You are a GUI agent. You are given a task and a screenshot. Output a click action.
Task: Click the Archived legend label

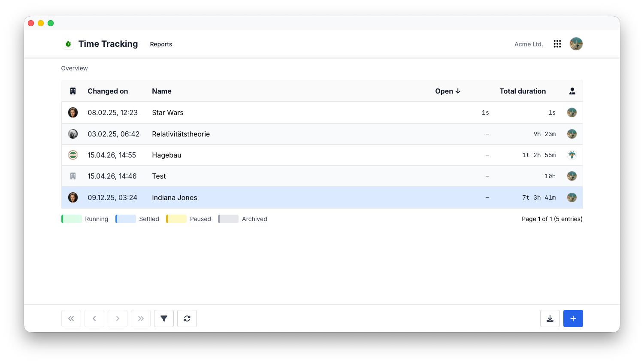point(254,219)
